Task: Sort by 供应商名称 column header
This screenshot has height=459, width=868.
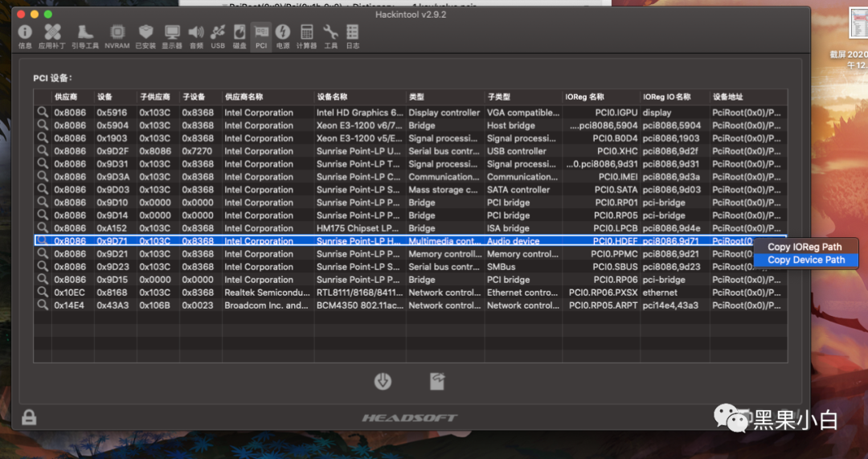Action: tap(268, 96)
